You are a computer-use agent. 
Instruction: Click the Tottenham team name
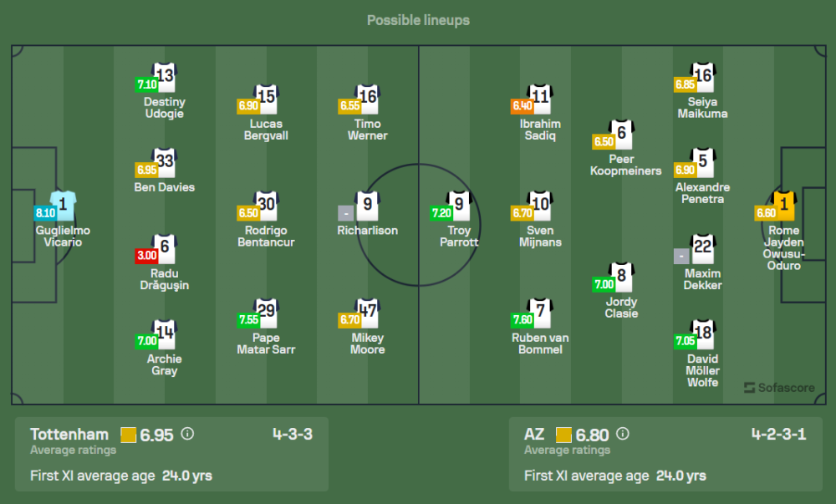click(x=69, y=434)
